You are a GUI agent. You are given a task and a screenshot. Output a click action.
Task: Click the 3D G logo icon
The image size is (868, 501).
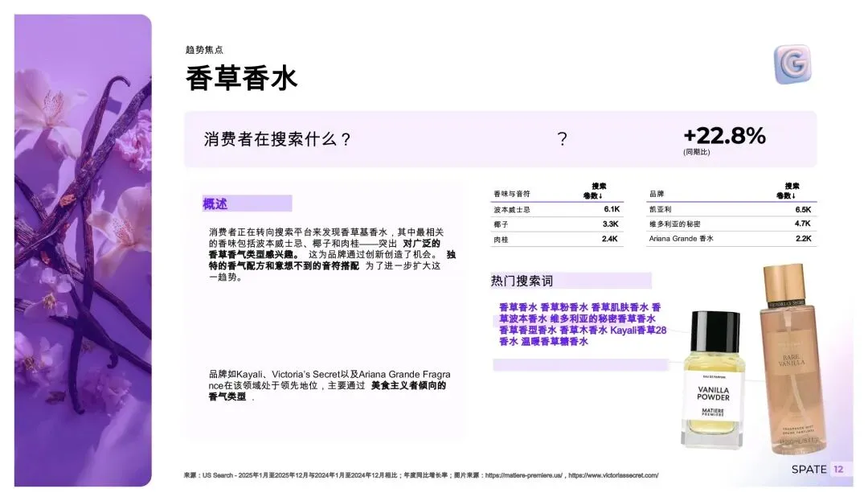tap(792, 64)
